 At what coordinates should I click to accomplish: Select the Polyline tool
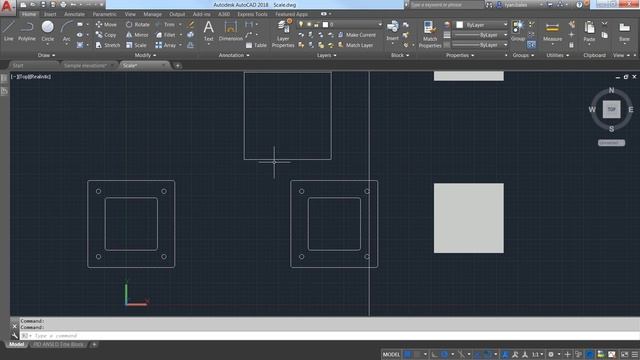[27, 30]
